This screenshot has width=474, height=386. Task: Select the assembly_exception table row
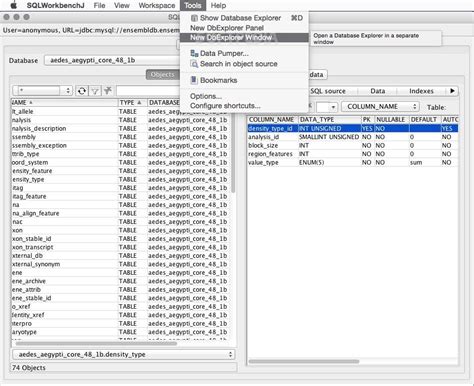coord(122,145)
